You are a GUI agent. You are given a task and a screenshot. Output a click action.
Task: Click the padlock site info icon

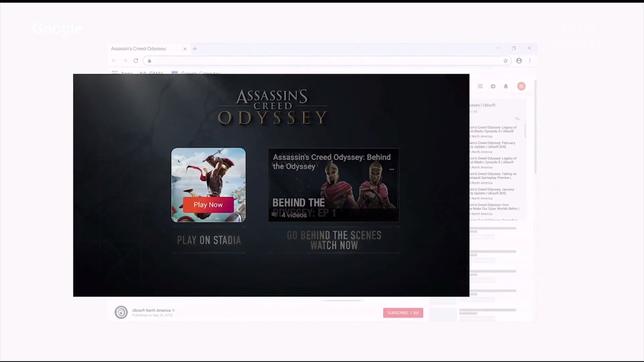pos(150,61)
